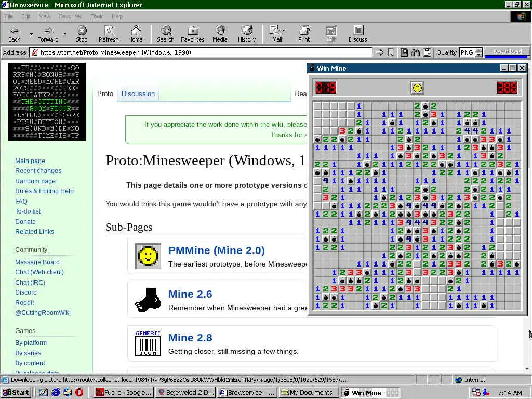Viewport: 532px width, 399px height.
Task: Open the Back button history dropdown arrow
Action: pos(31,34)
